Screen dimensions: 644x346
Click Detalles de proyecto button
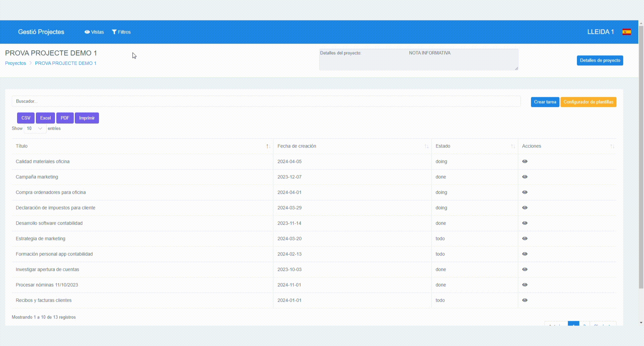(x=600, y=60)
